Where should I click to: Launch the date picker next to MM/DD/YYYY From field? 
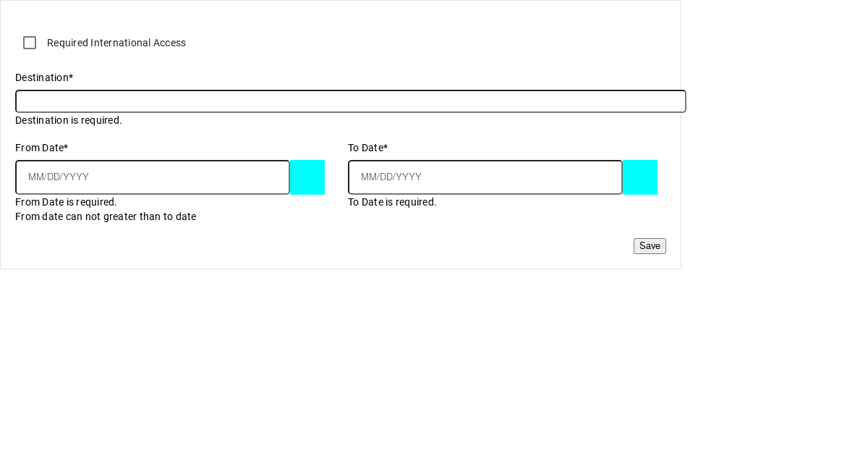[x=307, y=177]
